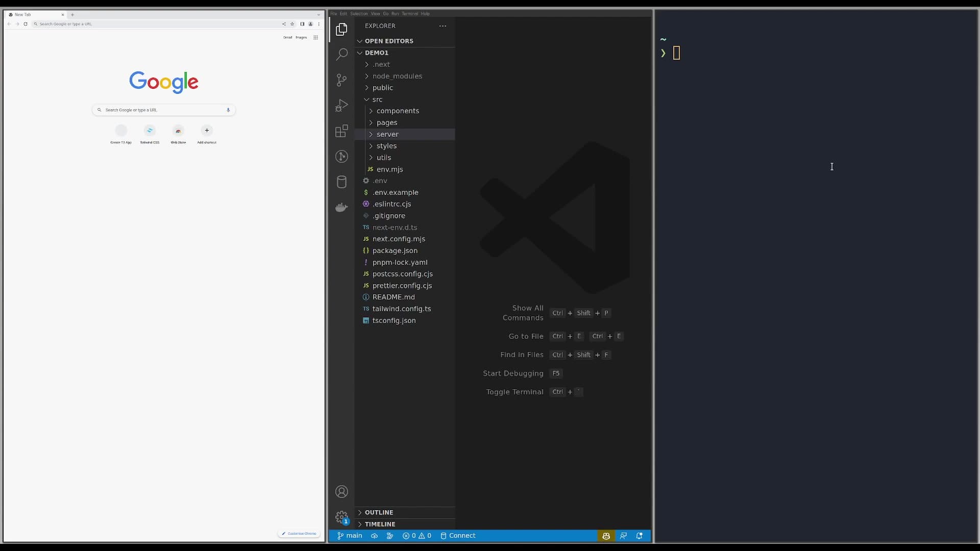The width and height of the screenshot is (980, 551).
Task: Open the Selection menu
Action: coord(359,14)
